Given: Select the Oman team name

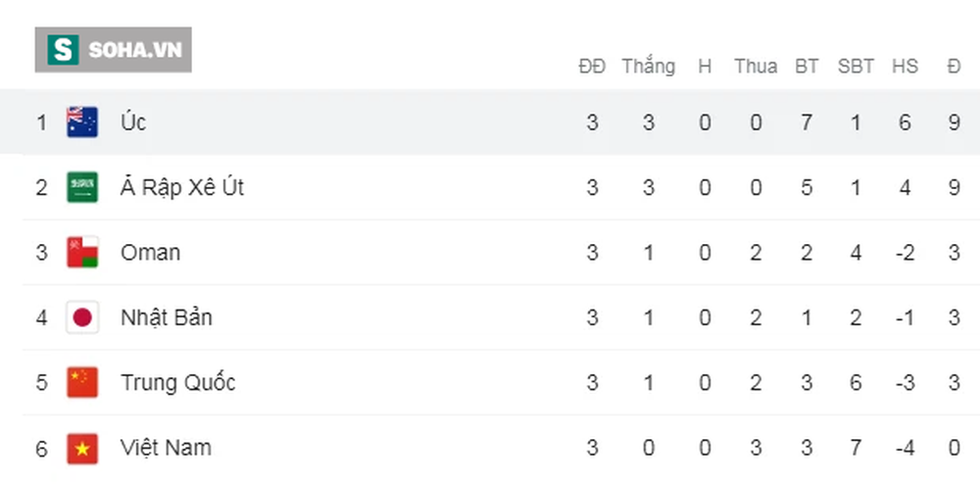Looking at the screenshot, I should 150,252.
